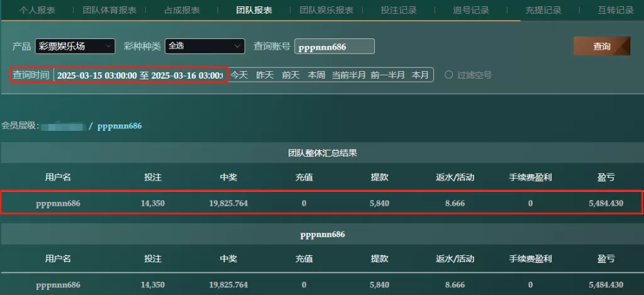Select the 前天 quick date option
The height and width of the screenshot is (295, 644).
291,75
